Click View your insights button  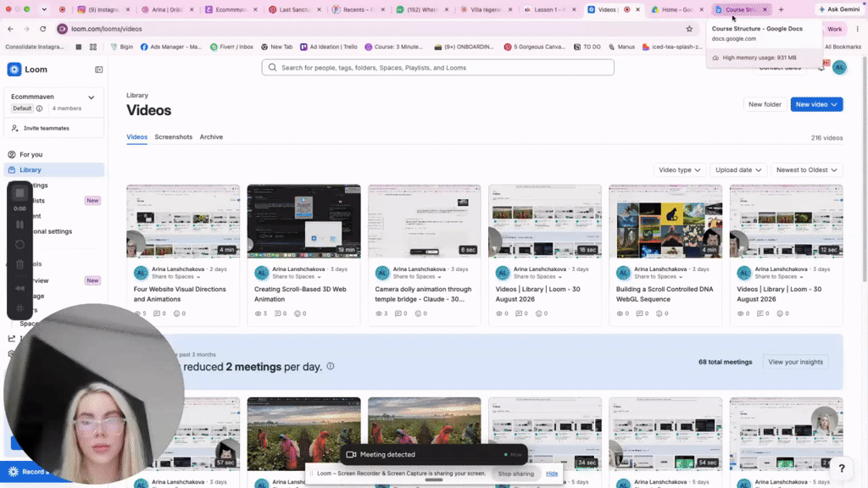(795, 362)
